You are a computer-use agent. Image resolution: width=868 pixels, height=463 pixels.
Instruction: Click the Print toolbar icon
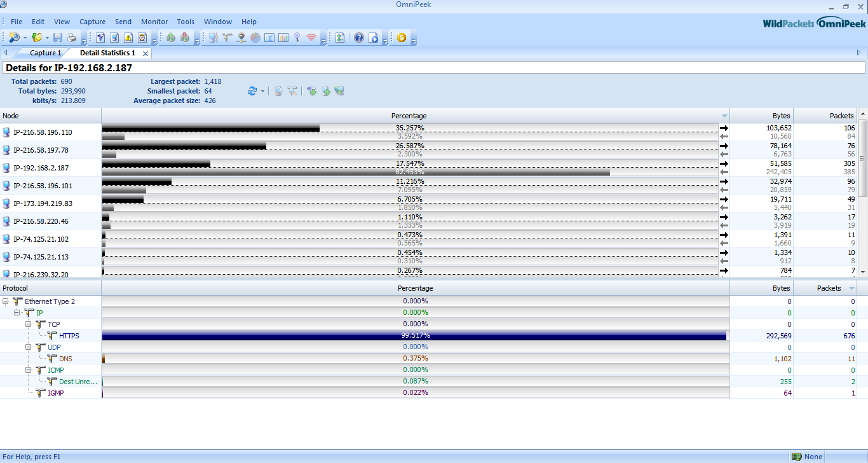pos(72,38)
